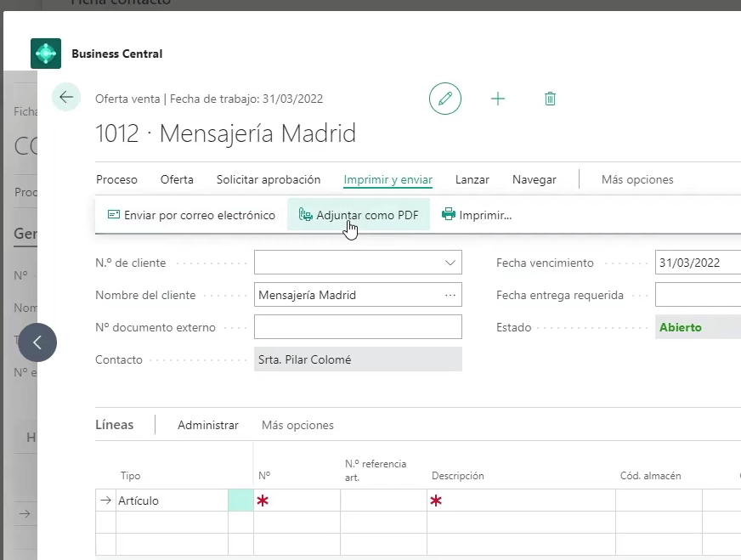Click the Fecha vencimiento date field
This screenshot has height=560, width=741.
tap(697, 263)
